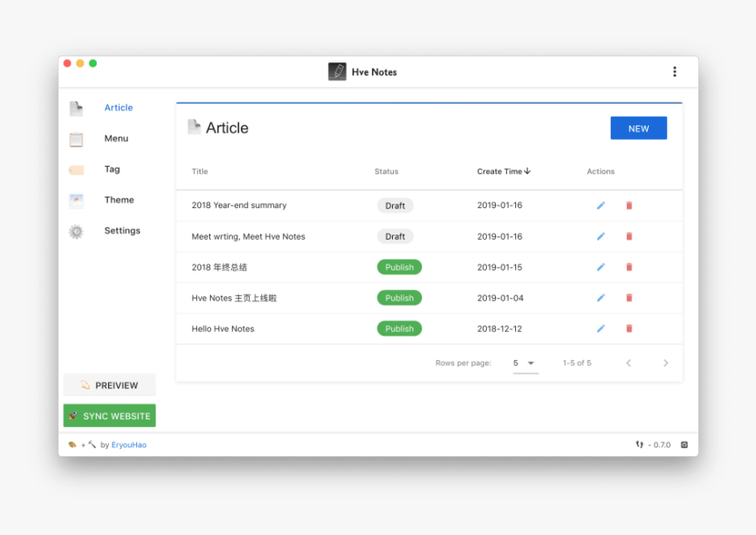The width and height of the screenshot is (756, 535).
Task: Click the rocket icon on SYNC WEBSITE
Action: point(73,416)
